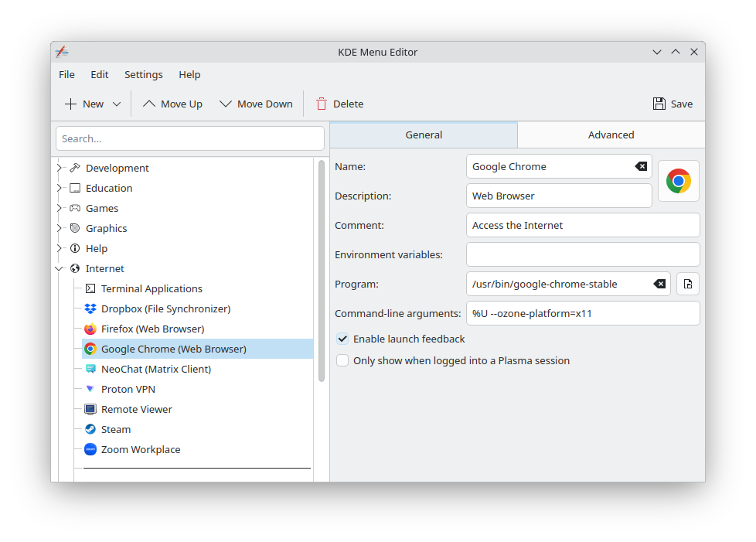
Task: Open the Help menu
Action: pyautogui.click(x=189, y=75)
